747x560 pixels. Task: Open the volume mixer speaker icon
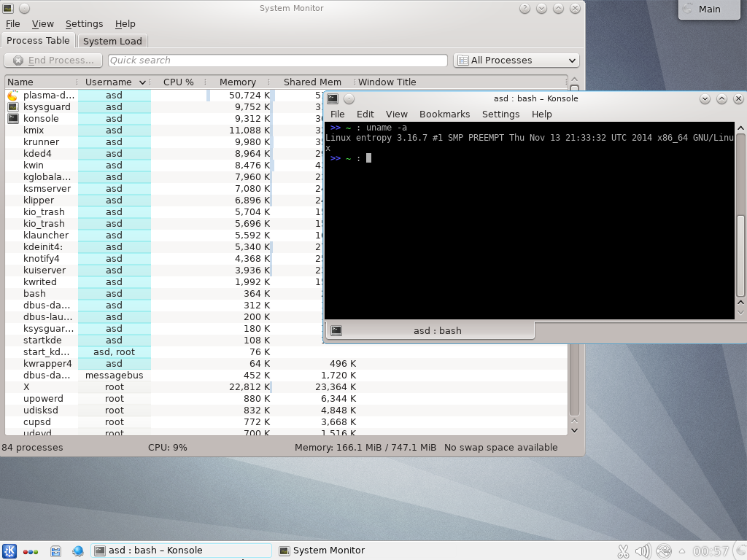coord(643,551)
